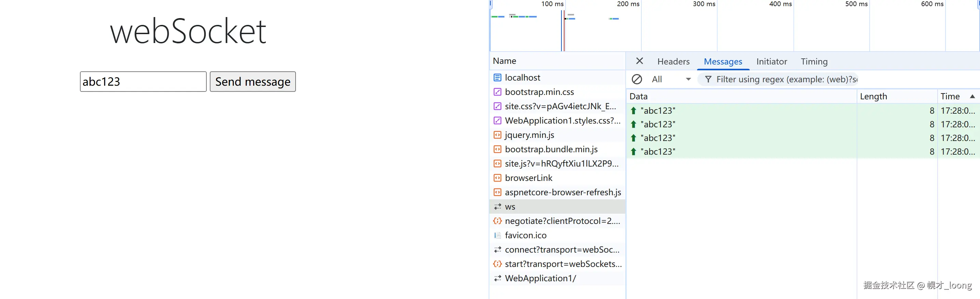980x299 pixels.
Task: Select the ws WebSocket request
Action: point(557,207)
